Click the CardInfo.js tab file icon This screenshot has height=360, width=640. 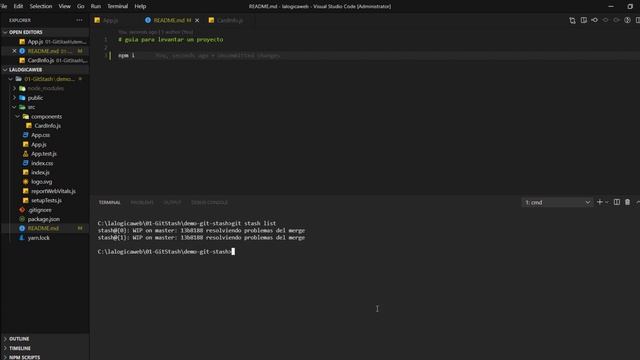[x=211, y=20]
